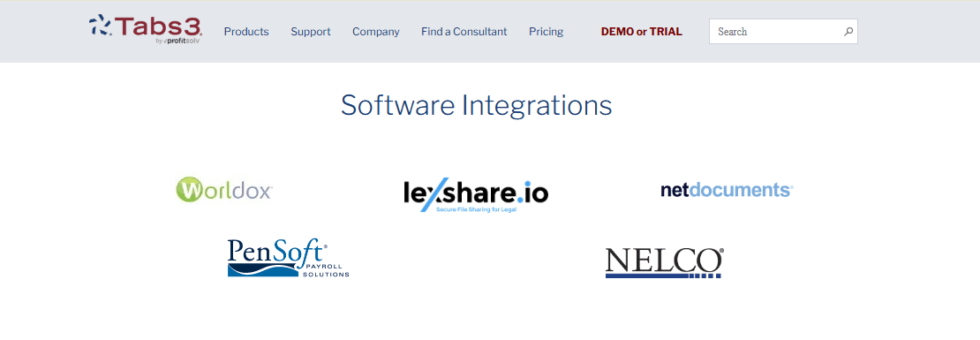The width and height of the screenshot is (980, 340).
Task: Click the Software Integrations heading
Action: [x=476, y=105]
